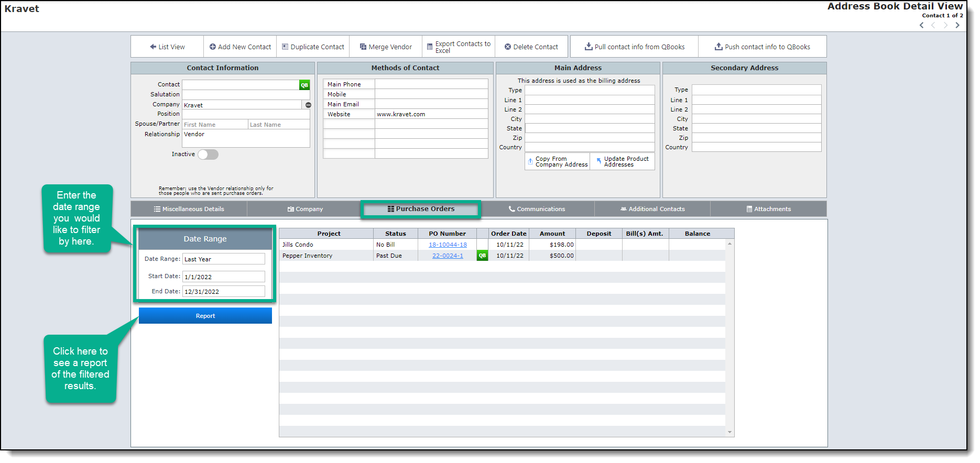Click the Mobile value field
This screenshot has height=463, width=980.
pyautogui.click(x=431, y=94)
